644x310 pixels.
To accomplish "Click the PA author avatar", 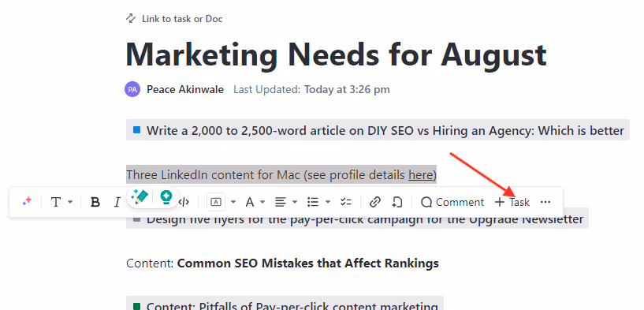I will tap(132, 89).
